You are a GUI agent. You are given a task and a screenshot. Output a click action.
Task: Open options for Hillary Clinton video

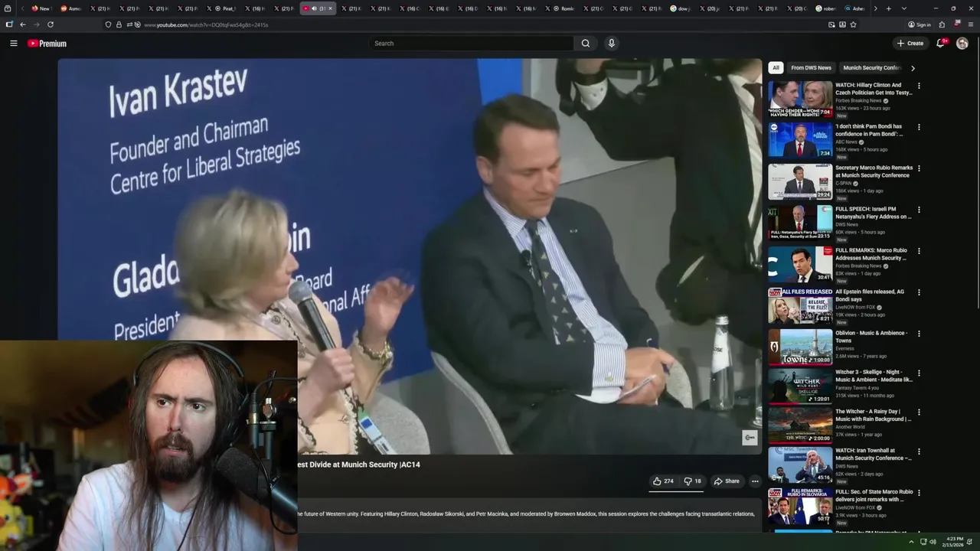(919, 86)
